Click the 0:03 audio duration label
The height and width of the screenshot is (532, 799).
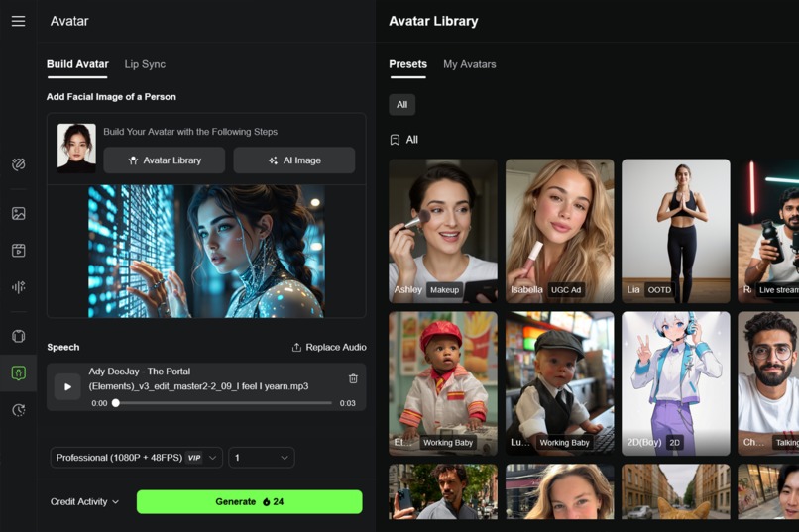tap(348, 403)
